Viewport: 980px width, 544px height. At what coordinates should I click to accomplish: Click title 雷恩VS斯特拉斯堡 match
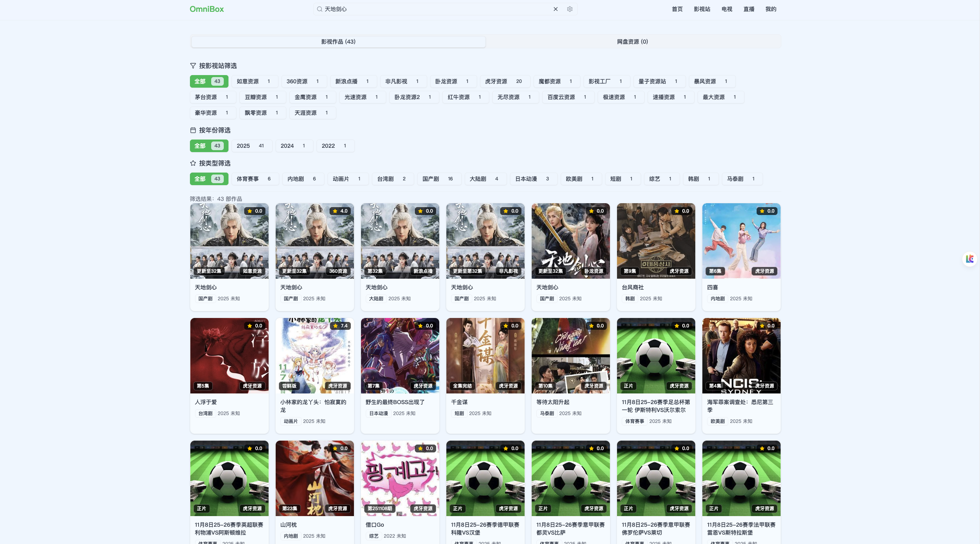[x=741, y=529]
